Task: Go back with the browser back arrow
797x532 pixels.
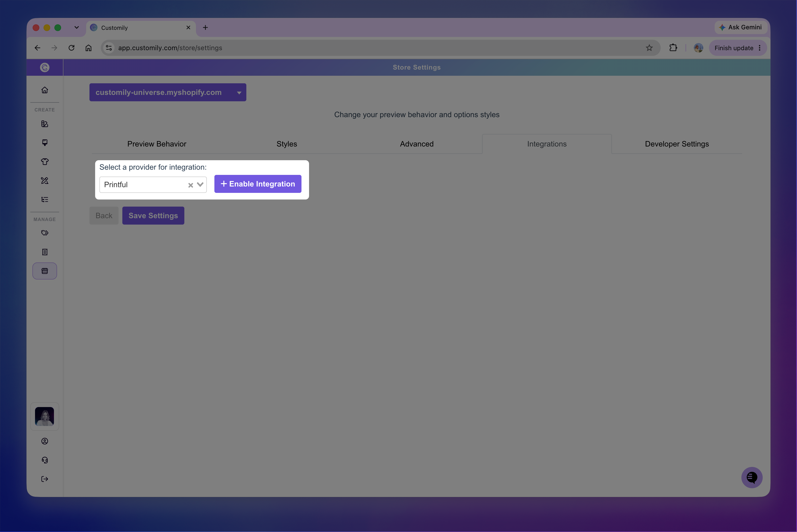Action: point(37,48)
